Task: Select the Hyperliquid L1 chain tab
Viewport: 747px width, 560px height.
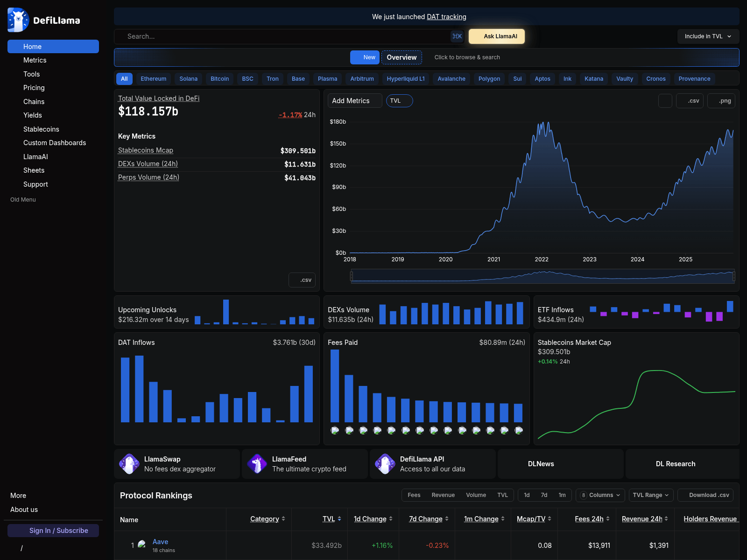Action: coord(406,79)
